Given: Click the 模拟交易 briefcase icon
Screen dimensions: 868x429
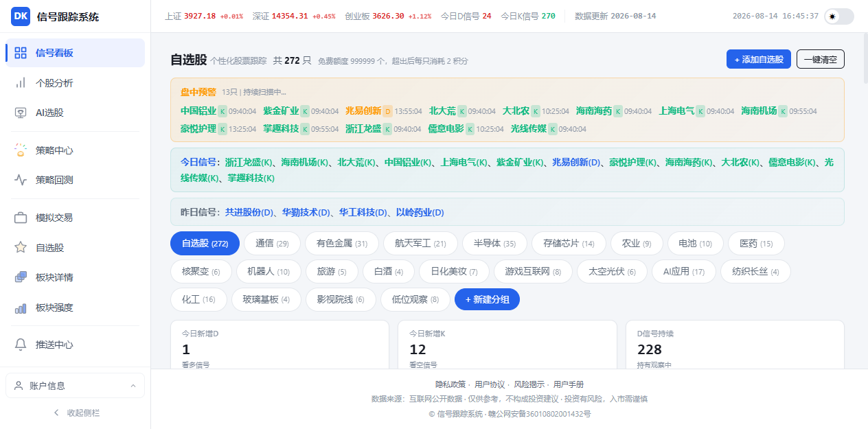Looking at the screenshot, I should point(21,218).
